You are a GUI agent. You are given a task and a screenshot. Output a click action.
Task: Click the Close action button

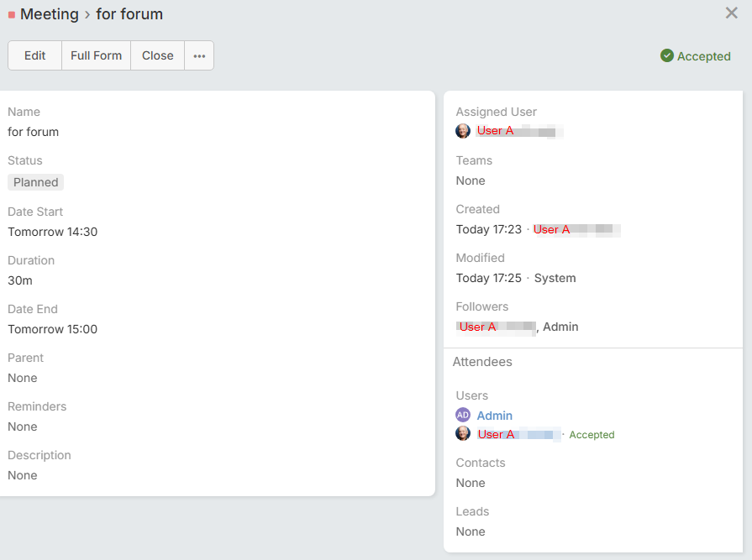point(157,56)
